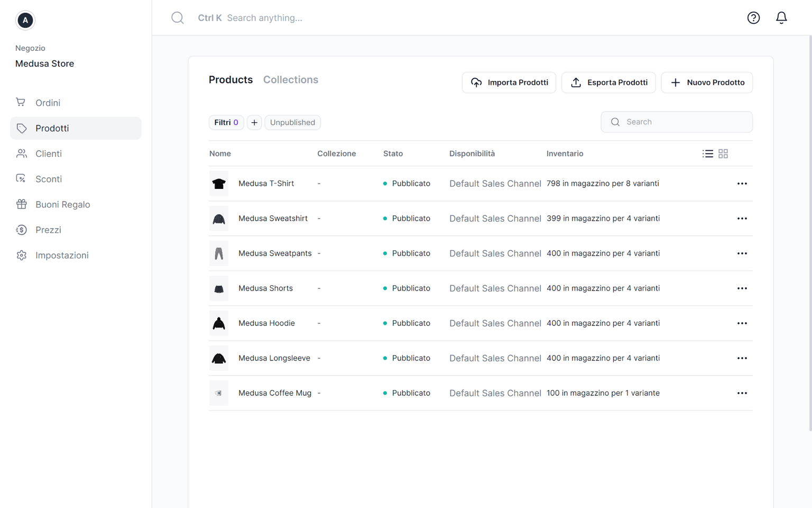This screenshot has height=508, width=812.
Task: Click the Disponibilità column header
Action: [x=472, y=153]
